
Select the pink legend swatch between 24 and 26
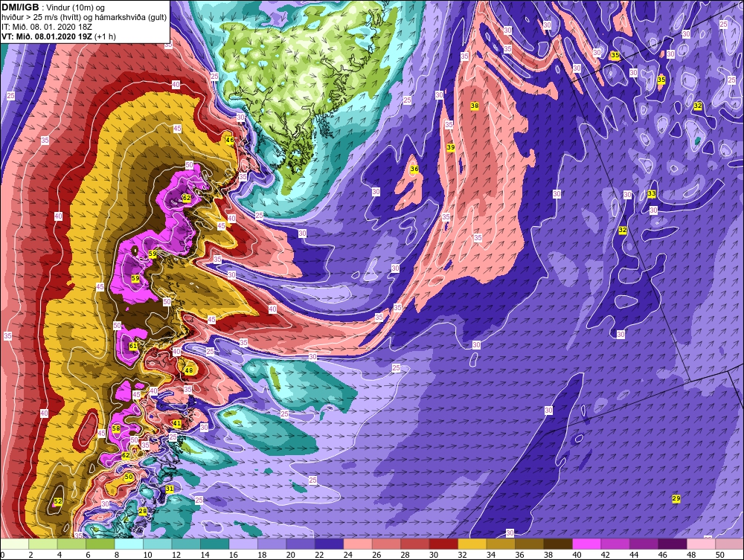tap(358, 544)
